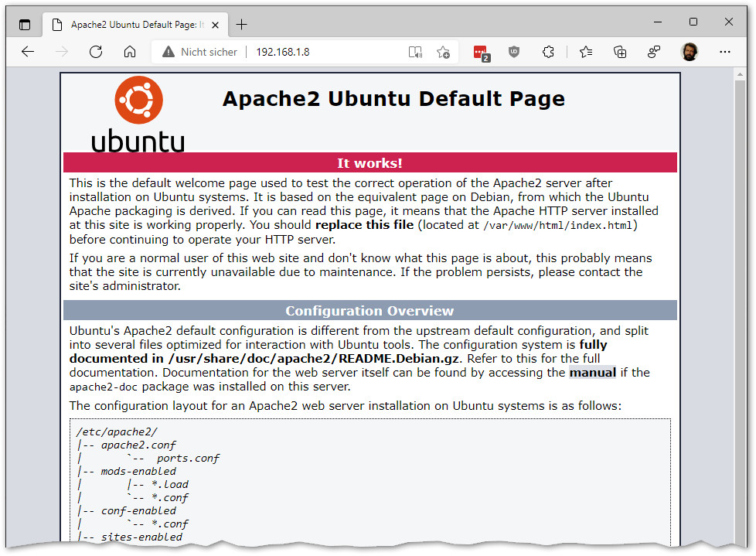Open Settings and more three-dots menu
756x556 pixels.
tap(724, 52)
